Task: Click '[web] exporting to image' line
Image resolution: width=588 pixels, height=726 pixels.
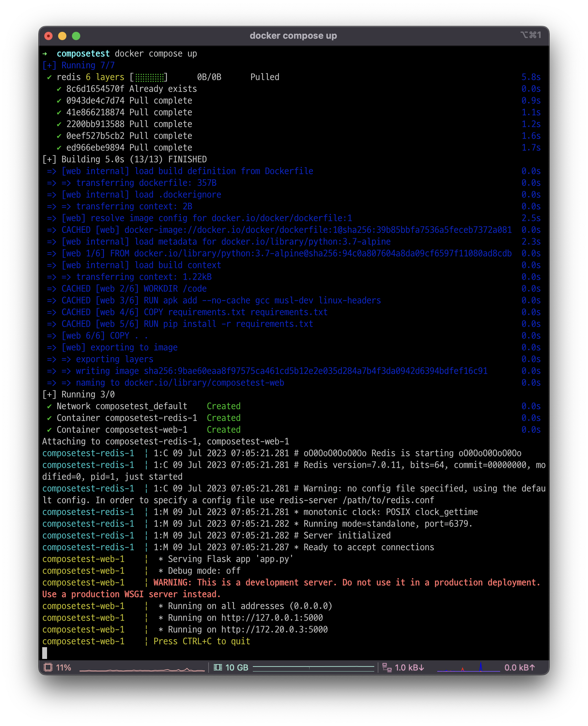Action: coord(112,347)
